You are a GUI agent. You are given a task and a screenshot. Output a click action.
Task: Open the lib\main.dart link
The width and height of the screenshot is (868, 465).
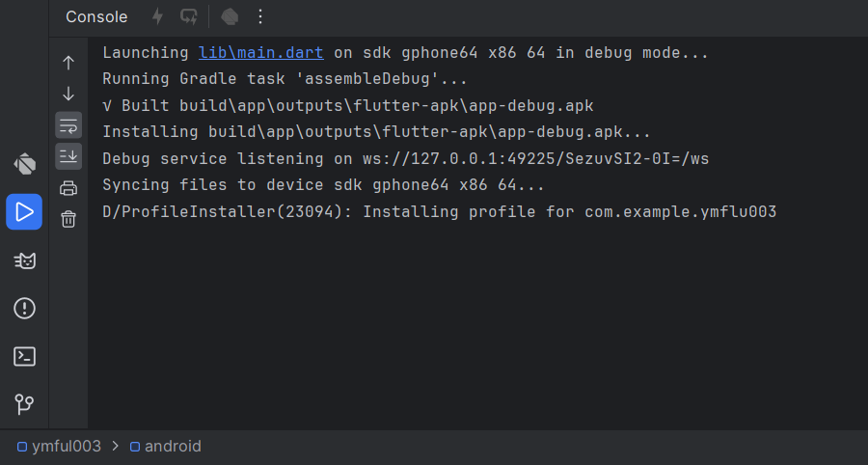coord(260,52)
